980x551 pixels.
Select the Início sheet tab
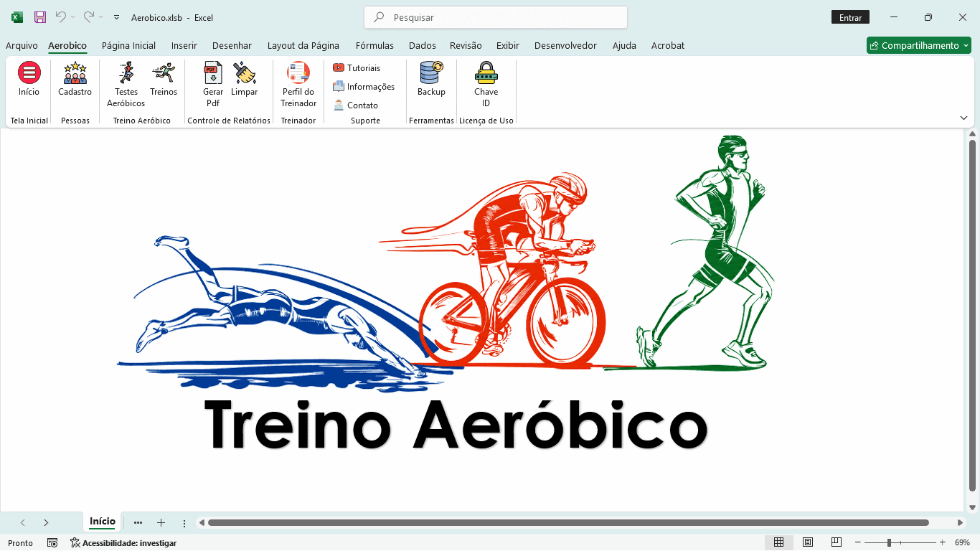103,522
